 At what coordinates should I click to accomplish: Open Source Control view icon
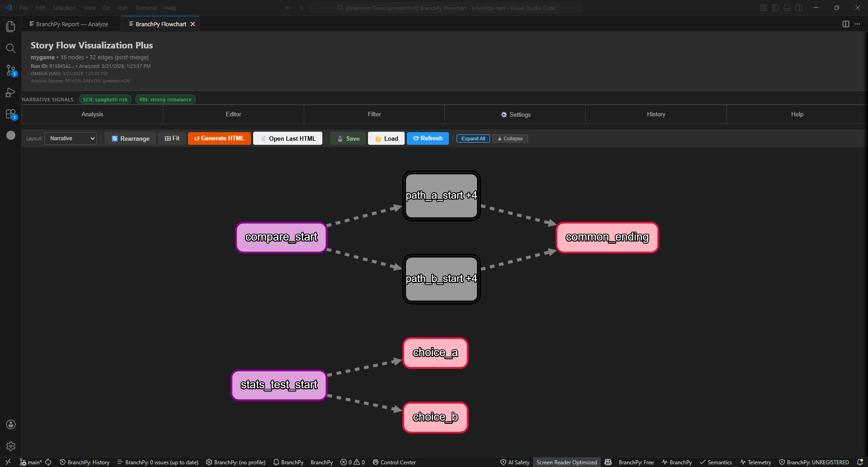coord(11,70)
